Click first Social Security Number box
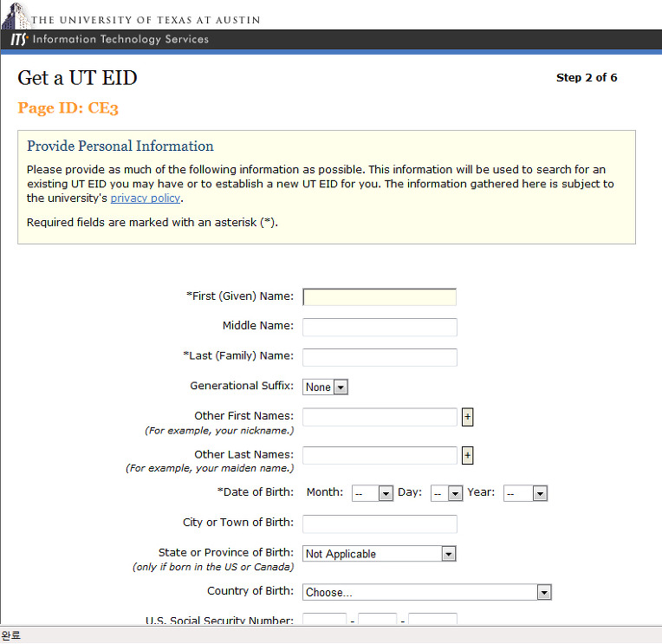Viewport: 662px width, 644px height. [x=324, y=619]
